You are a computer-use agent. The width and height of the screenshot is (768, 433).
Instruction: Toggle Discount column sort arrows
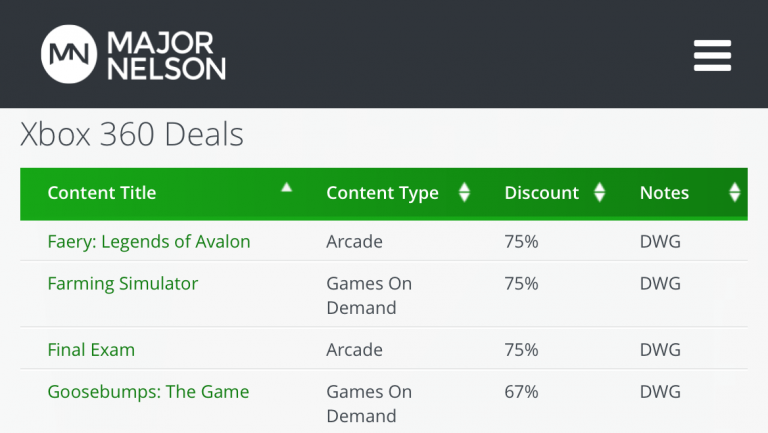(600, 193)
